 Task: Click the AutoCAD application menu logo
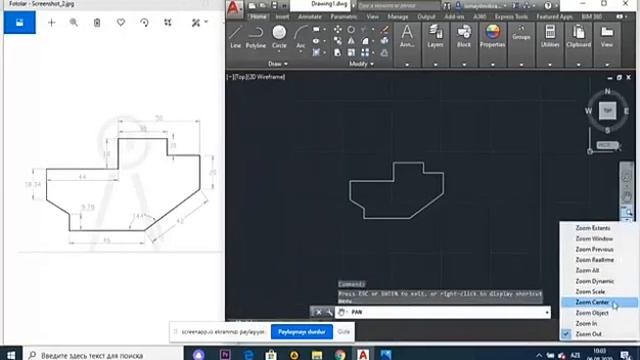[234, 8]
